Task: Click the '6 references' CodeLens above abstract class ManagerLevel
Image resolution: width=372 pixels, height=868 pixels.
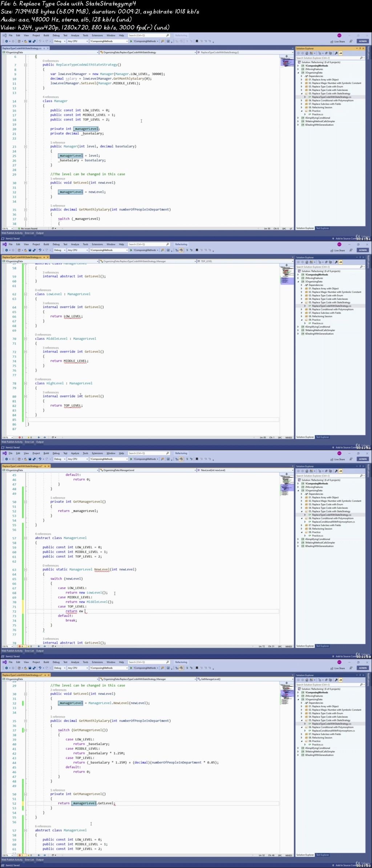Action: 43,826
